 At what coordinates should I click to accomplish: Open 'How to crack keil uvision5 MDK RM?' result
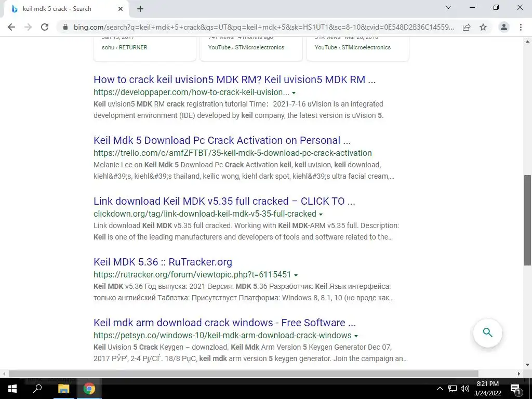point(234,79)
